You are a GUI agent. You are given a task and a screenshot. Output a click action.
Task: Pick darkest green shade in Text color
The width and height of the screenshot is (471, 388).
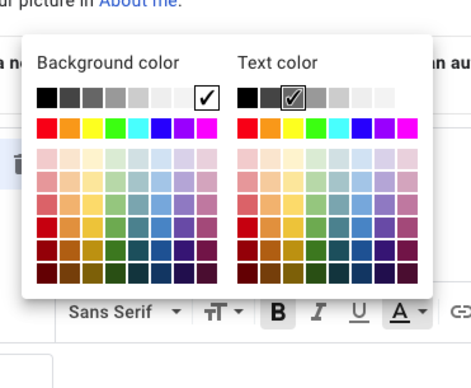pyautogui.click(x=316, y=273)
